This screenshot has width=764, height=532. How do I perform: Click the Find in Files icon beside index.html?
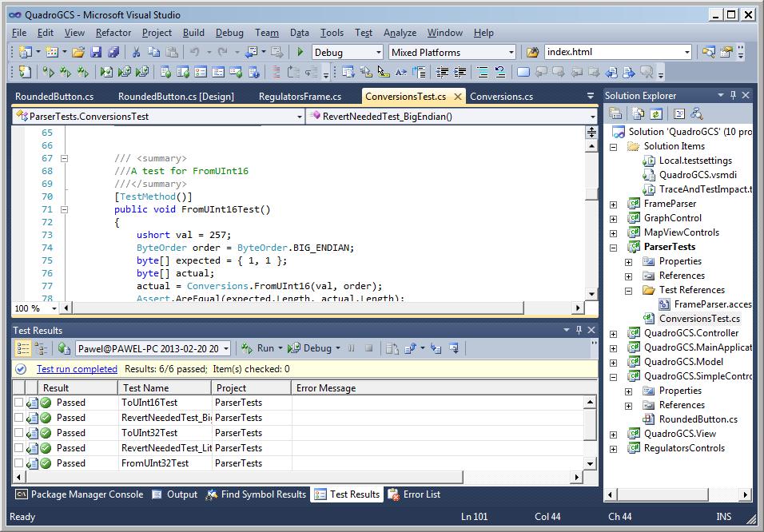pyautogui.click(x=532, y=52)
